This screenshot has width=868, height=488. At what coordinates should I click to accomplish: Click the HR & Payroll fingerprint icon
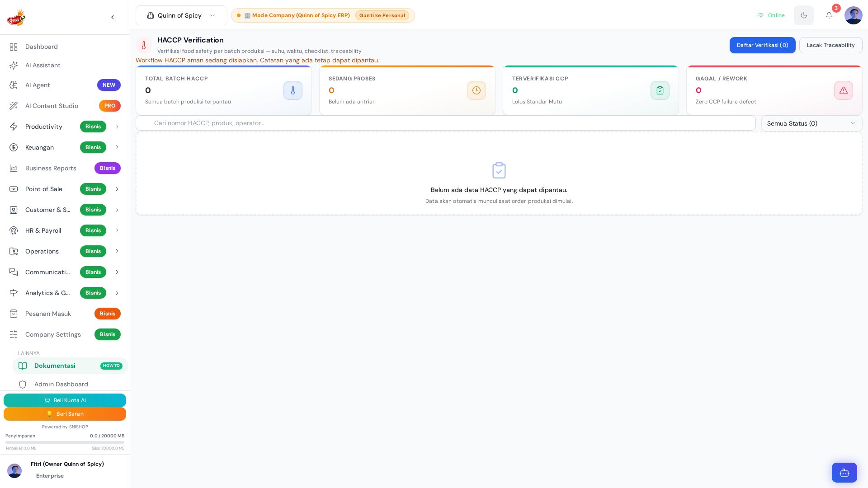(x=14, y=230)
